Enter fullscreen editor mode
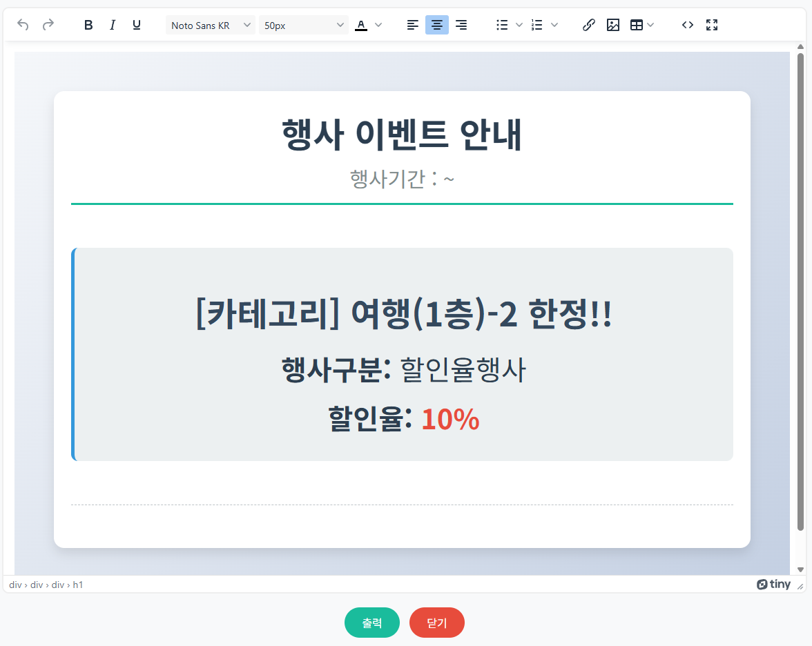Image resolution: width=812 pixels, height=646 pixels. pos(712,25)
